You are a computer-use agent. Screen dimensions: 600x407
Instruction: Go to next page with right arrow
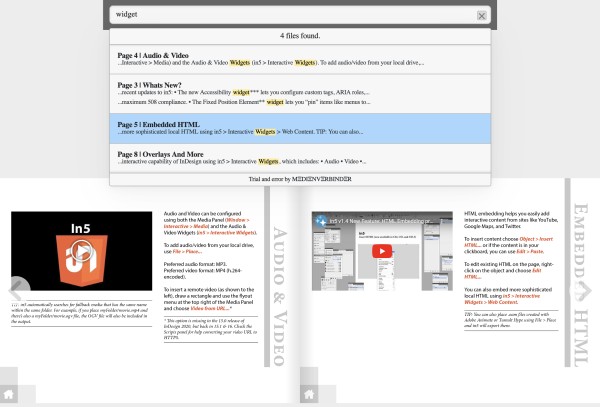click(584, 291)
